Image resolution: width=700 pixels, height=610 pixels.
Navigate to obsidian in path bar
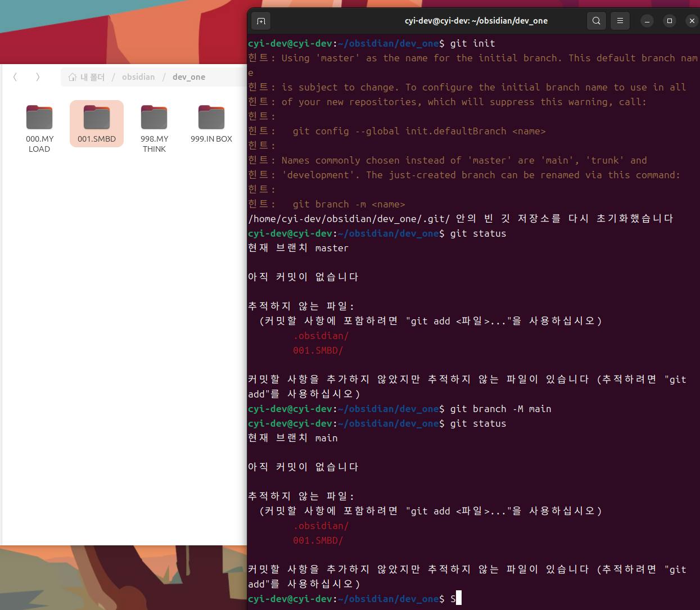coord(138,77)
